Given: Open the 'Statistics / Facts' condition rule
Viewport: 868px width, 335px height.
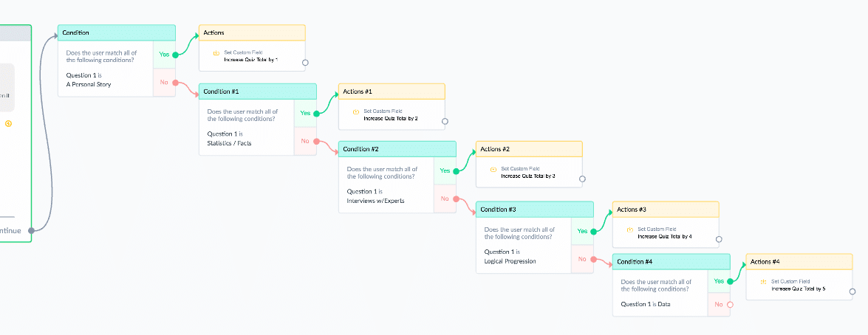Looking at the screenshot, I should click(230, 138).
